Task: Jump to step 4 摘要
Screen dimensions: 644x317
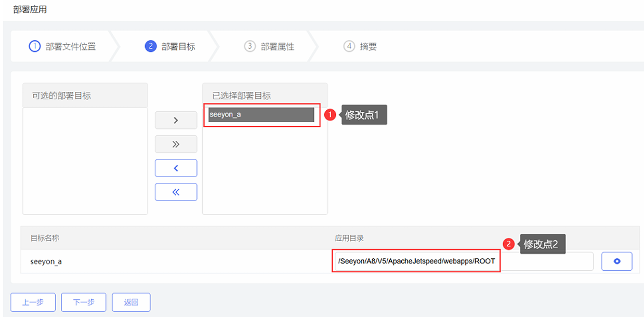Action: click(x=360, y=46)
